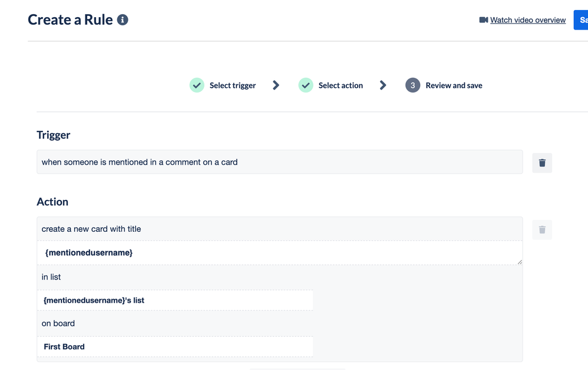Click the info icon beside Create a Rule
This screenshot has height=374, width=588.
click(123, 20)
